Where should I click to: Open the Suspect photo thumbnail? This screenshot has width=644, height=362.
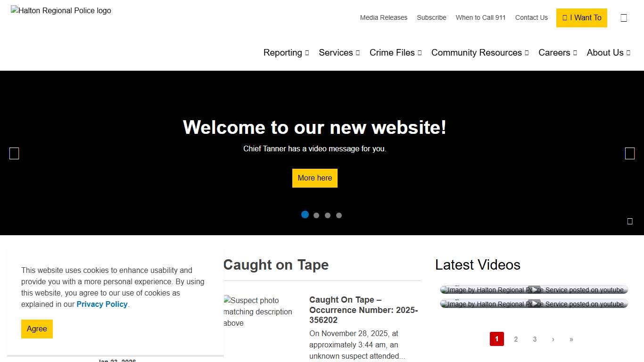click(259, 312)
